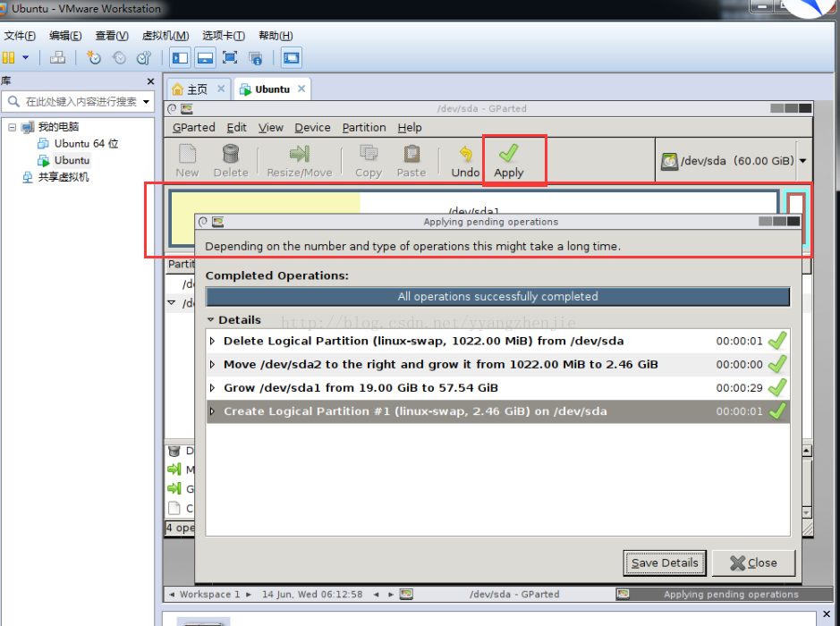Toggle VMware thumbnail bar icon

pyautogui.click(x=205, y=57)
